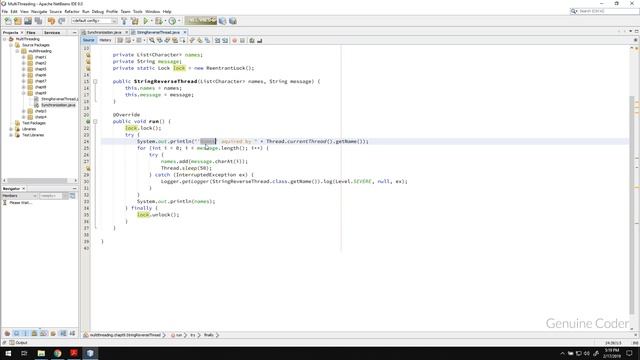
Task: Collapse the run() method code fold
Action: tap(95, 122)
